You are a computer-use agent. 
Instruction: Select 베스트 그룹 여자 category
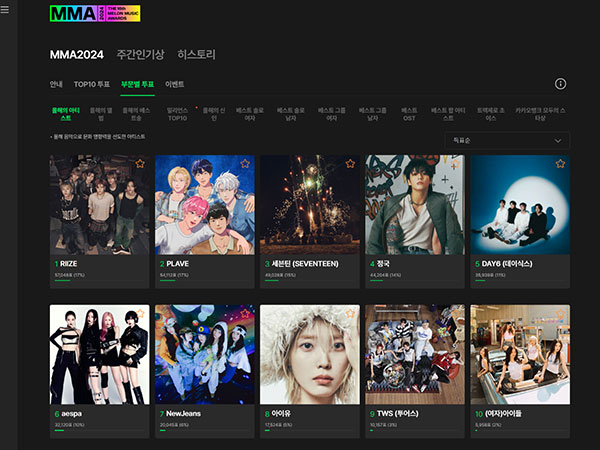pos(332,114)
